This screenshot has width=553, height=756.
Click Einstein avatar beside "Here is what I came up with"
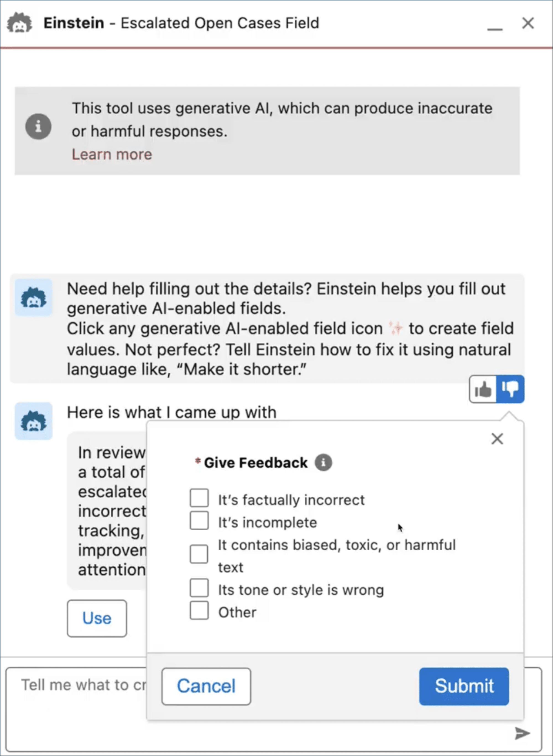pyautogui.click(x=33, y=421)
